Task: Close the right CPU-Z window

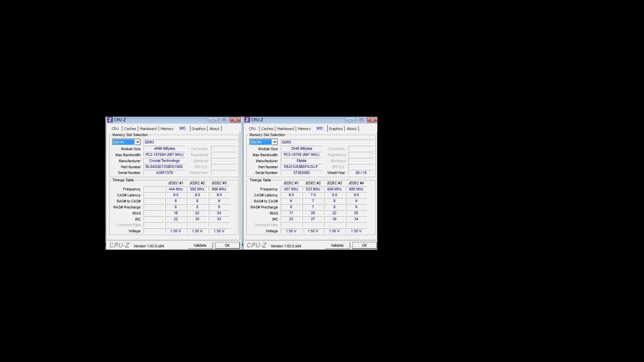Action: [x=372, y=120]
